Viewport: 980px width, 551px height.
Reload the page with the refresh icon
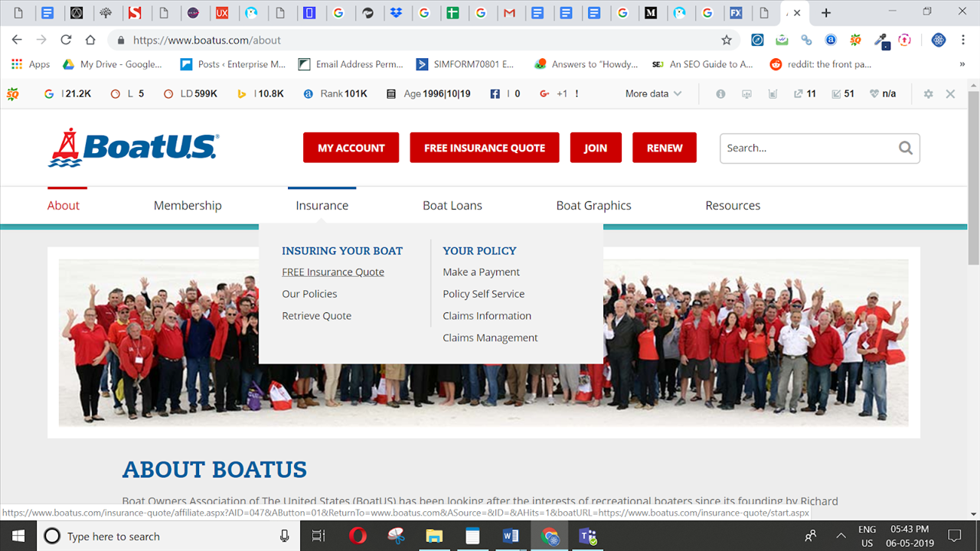click(66, 40)
